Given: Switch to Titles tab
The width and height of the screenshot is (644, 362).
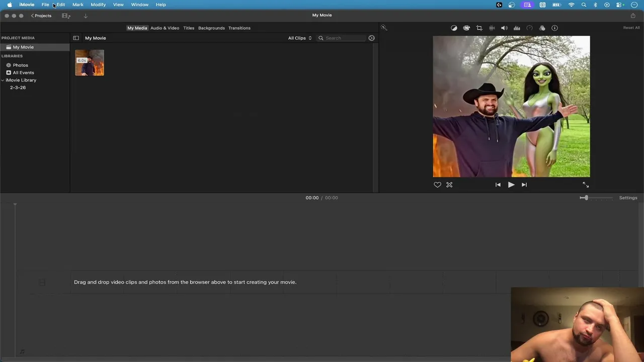Looking at the screenshot, I should (x=189, y=28).
